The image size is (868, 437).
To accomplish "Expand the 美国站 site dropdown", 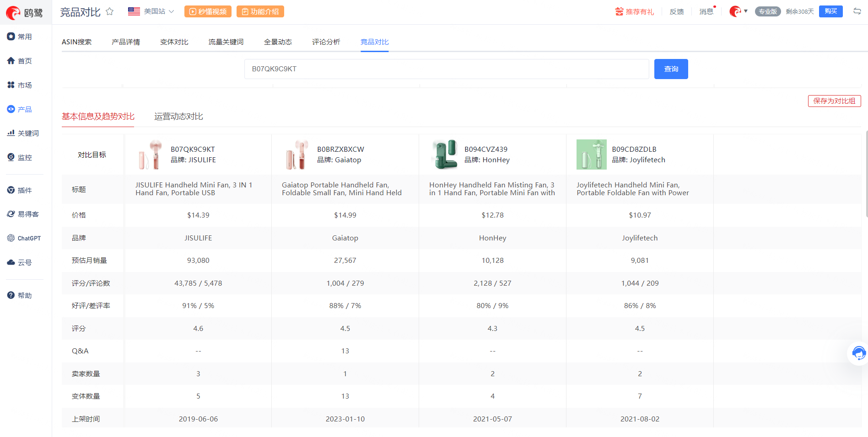I will point(159,11).
